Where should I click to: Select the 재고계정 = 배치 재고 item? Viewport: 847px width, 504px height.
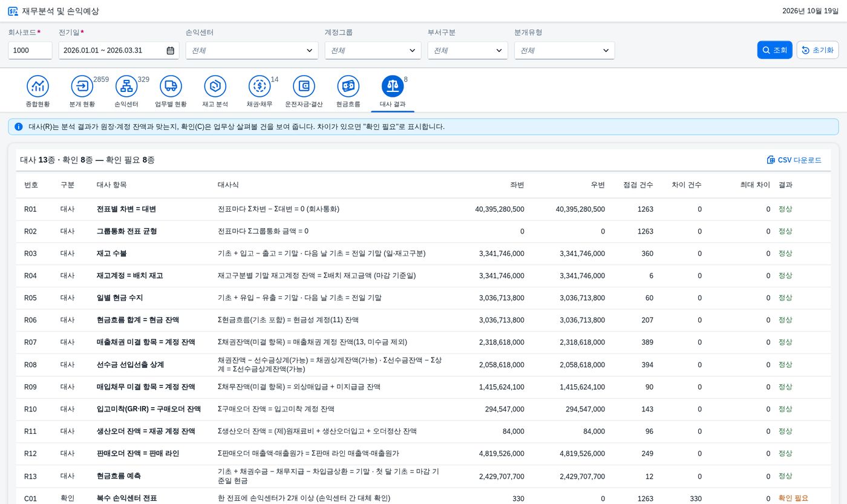(129, 275)
